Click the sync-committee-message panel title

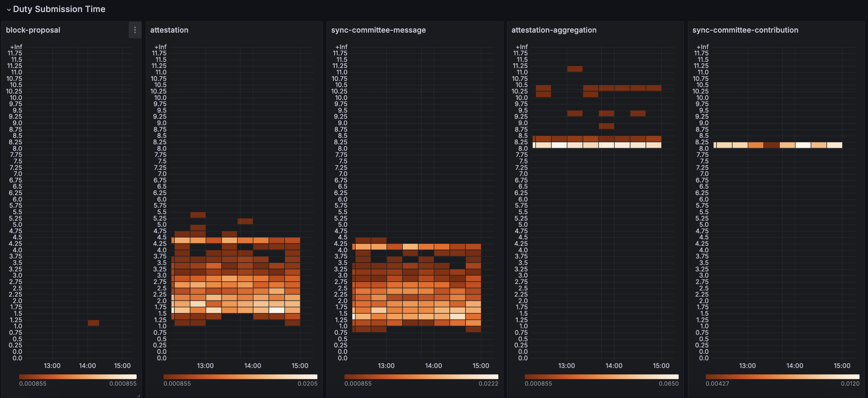(x=378, y=30)
